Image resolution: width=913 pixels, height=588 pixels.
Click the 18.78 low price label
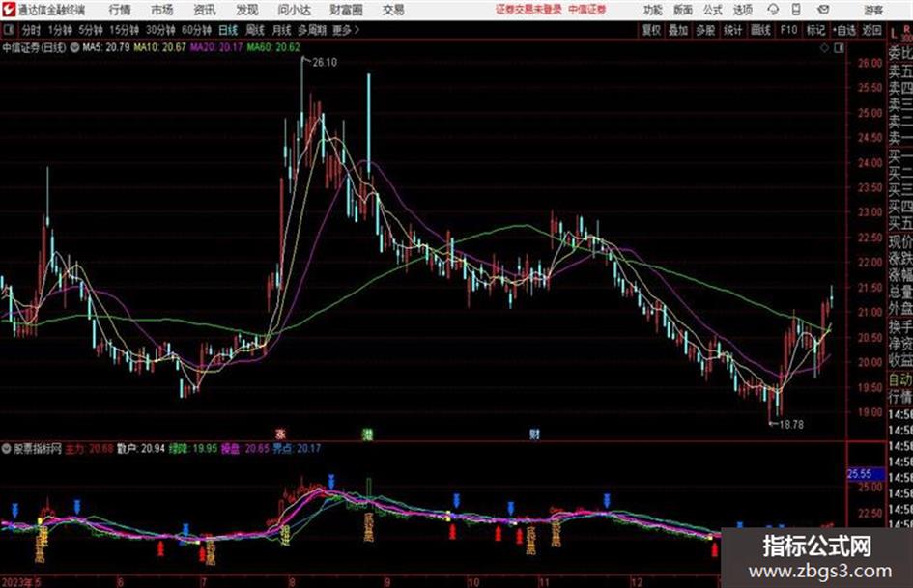coord(790,425)
